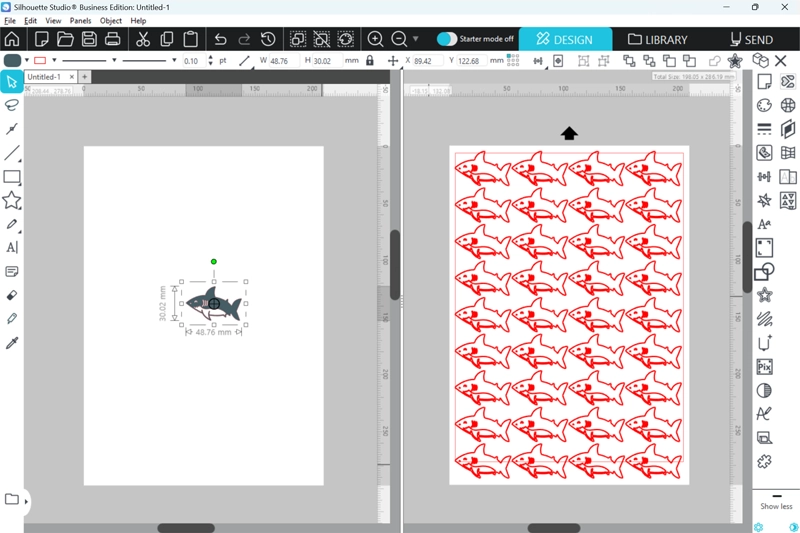
Task: Click Show less in right panel
Action: 775,506
